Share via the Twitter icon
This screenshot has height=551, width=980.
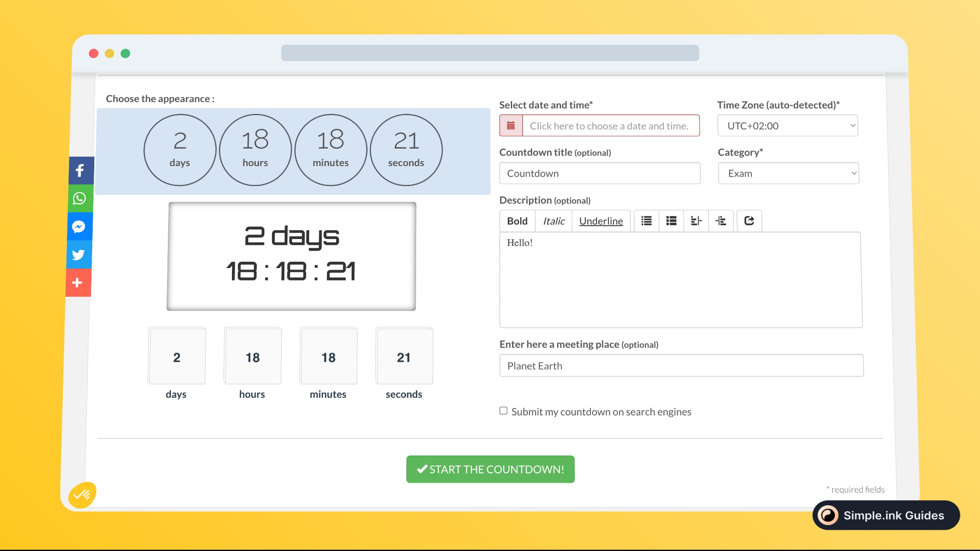pos(79,254)
